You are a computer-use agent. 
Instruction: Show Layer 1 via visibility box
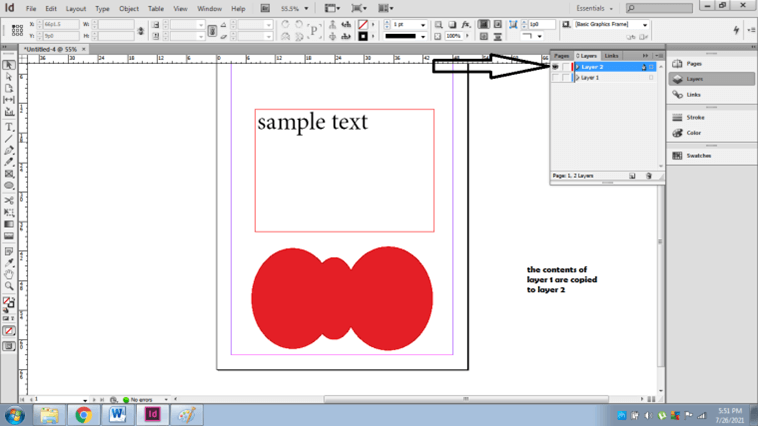556,78
